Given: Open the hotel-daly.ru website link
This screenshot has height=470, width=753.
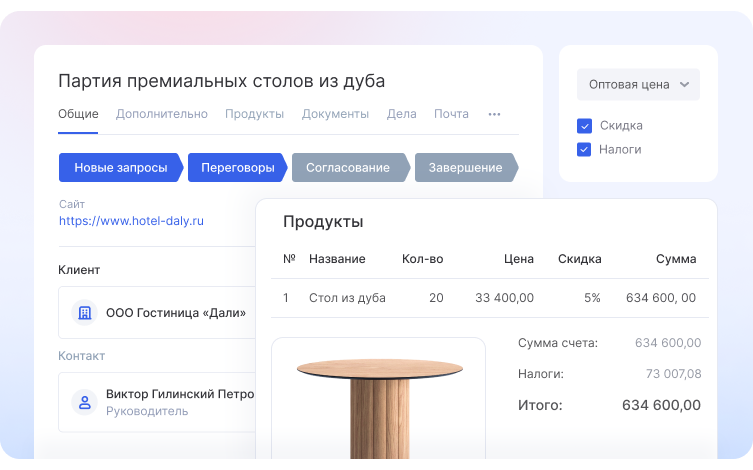Looking at the screenshot, I should tap(131, 221).
